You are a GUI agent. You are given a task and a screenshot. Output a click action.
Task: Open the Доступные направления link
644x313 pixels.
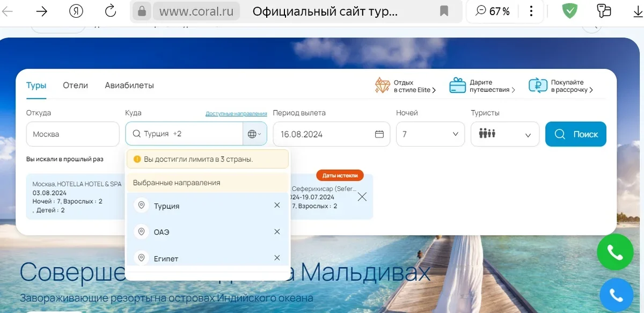tap(236, 114)
